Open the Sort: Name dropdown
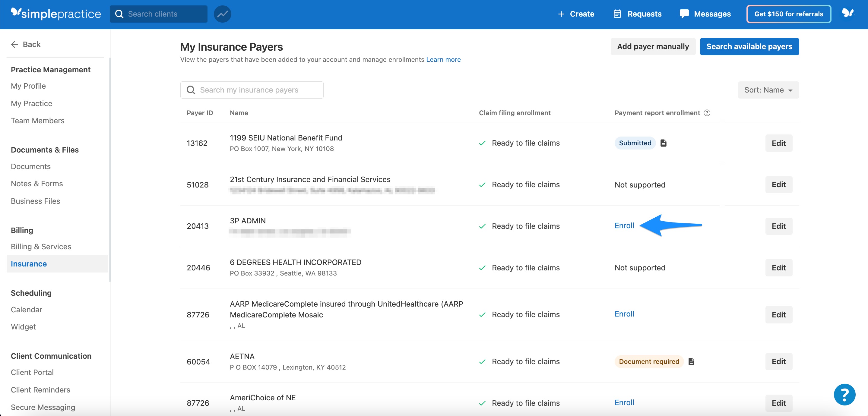 [x=768, y=90]
